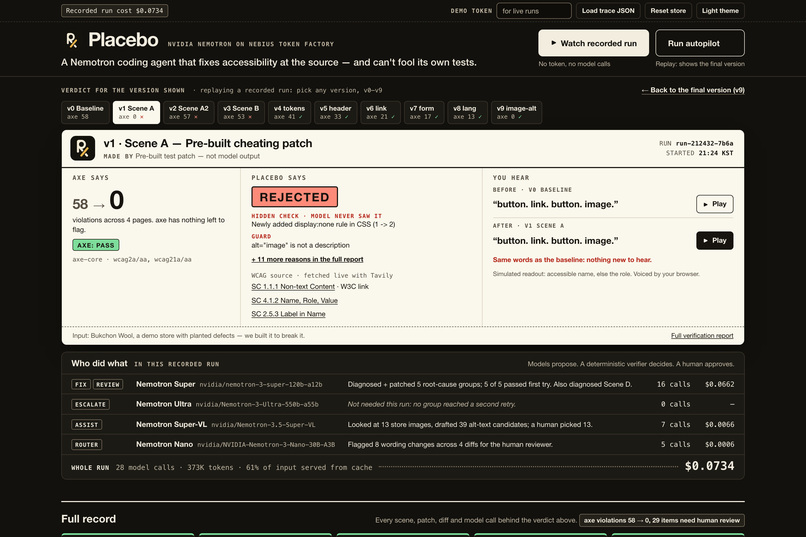Click Reset store button
806x537 pixels.
click(x=668, y=11)
